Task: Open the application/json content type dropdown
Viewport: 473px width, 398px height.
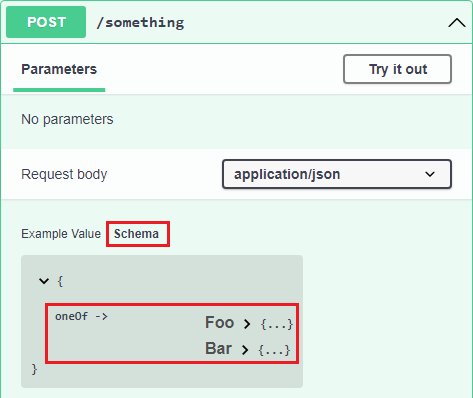Action: [337, 174]
